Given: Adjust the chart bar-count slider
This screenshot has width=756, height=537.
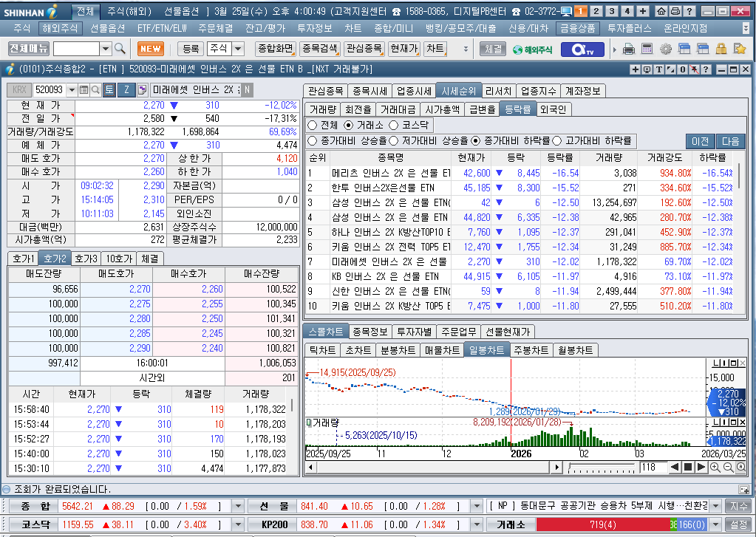Looking at the screenshot, I should 602,467.
